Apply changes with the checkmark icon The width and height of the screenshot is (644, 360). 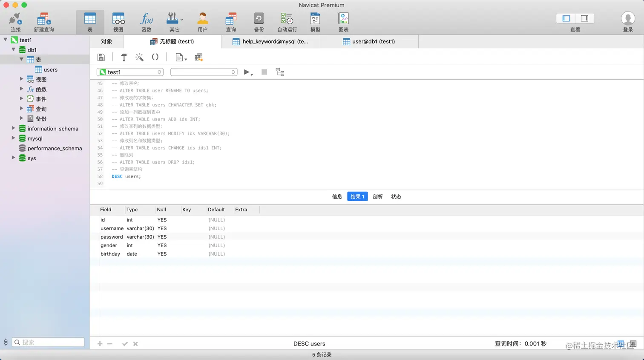coord(125,344)
